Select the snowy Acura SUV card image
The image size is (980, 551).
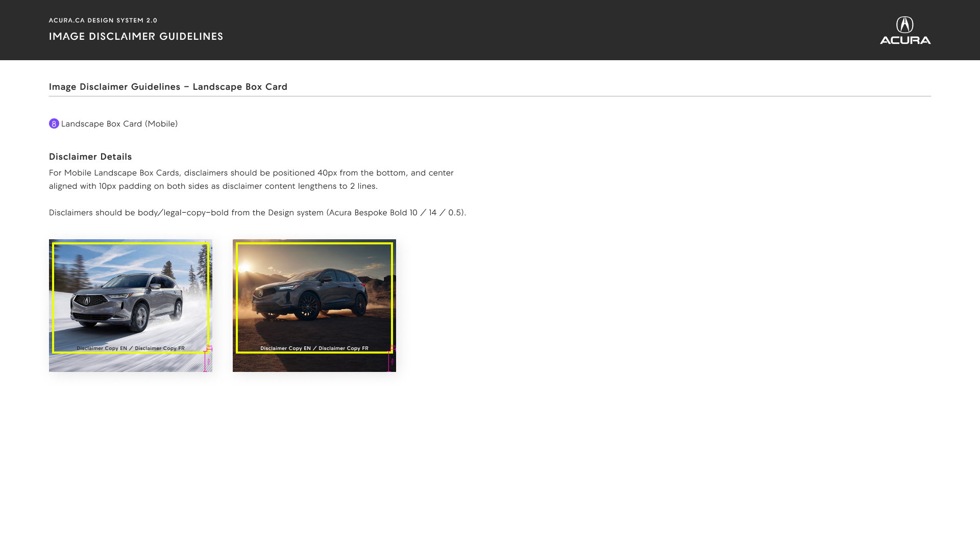[131, 306]
